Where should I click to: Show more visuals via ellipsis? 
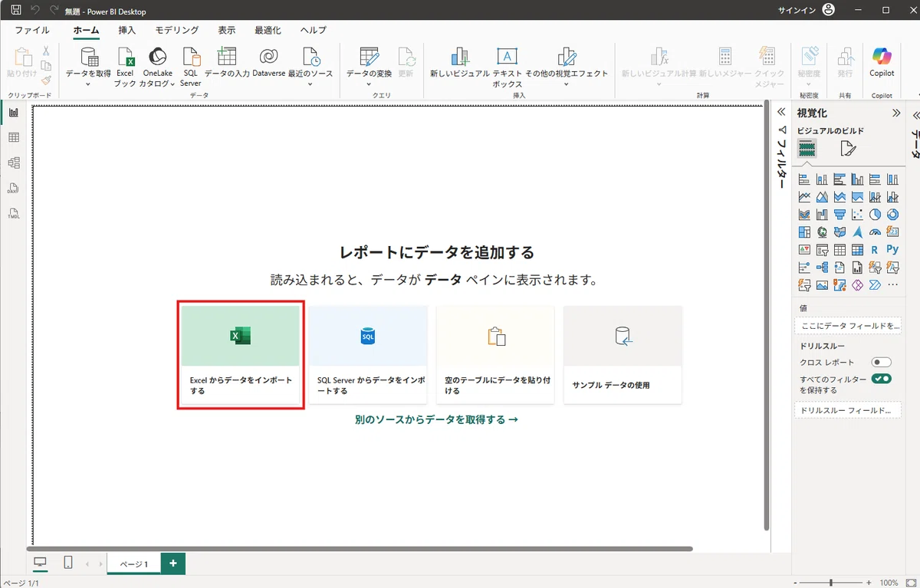click(892, 284)
